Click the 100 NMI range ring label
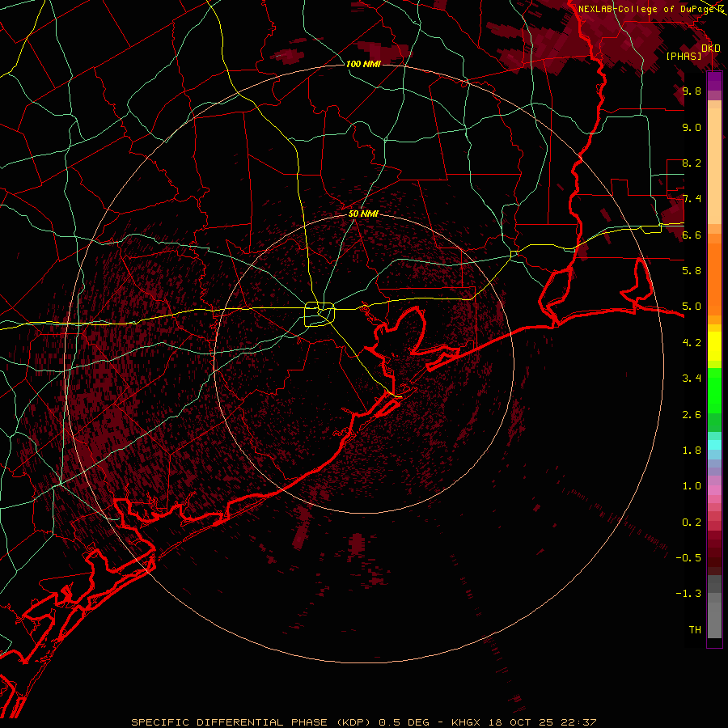 363,64
